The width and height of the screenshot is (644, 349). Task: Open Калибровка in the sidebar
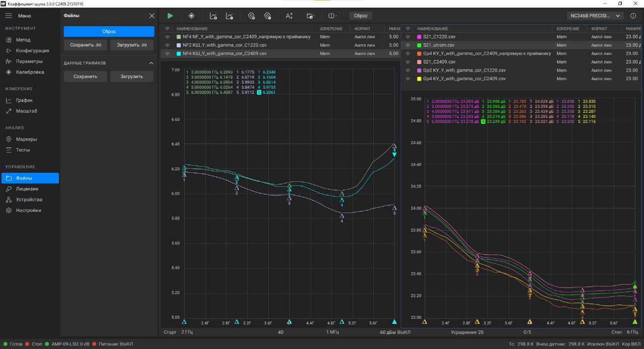click(x=30, y=72)
